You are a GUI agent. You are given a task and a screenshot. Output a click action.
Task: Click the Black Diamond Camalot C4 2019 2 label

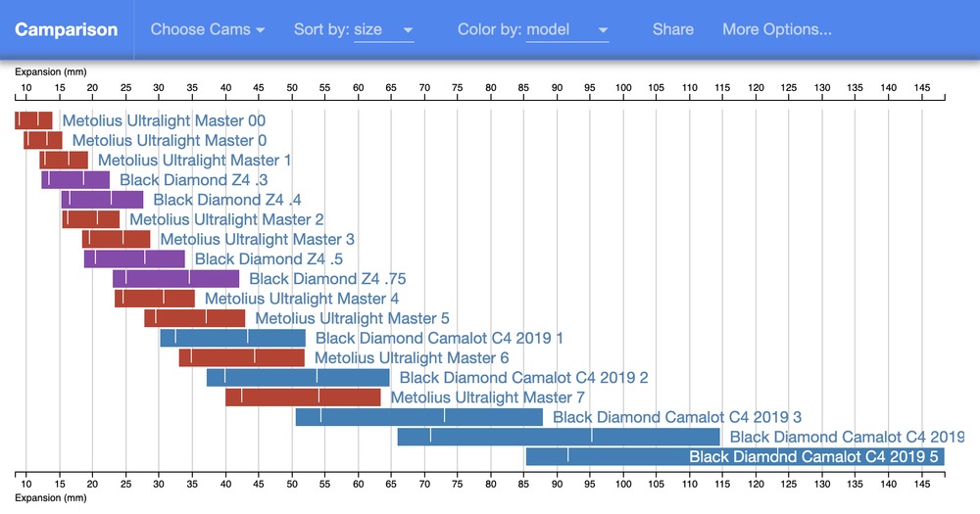point(523,378)
